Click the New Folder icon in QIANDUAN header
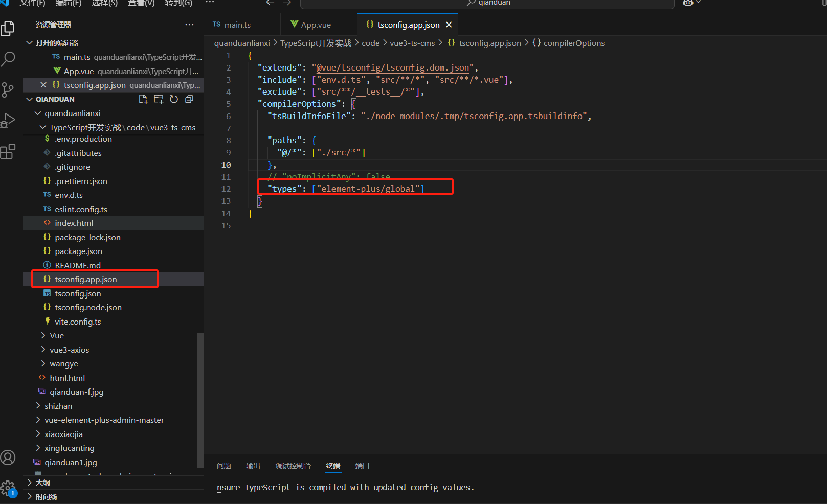The width and height of the screenshot is (827, 504). click(159, 99)
